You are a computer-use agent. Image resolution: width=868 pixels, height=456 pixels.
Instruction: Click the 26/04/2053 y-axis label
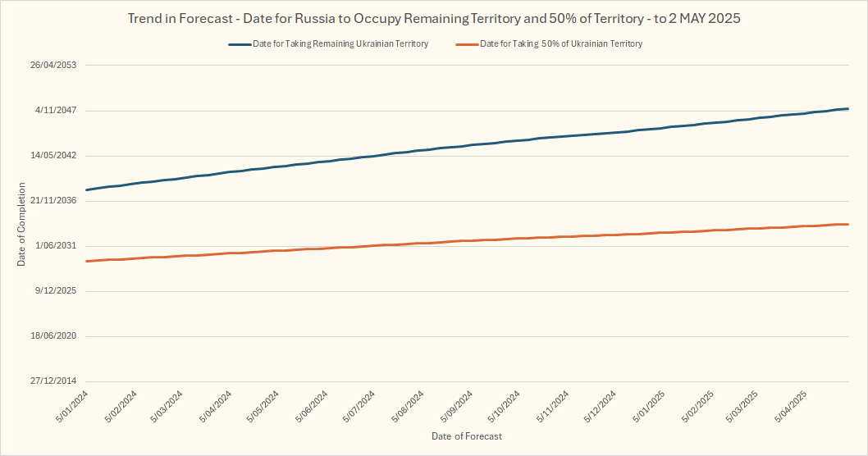point(53,66)
